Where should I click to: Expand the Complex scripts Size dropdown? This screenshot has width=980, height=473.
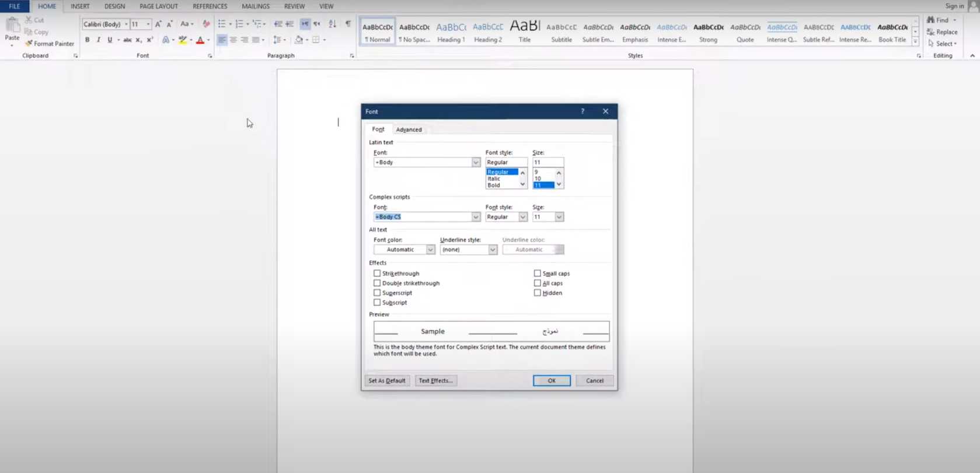[x=559, y=217]
